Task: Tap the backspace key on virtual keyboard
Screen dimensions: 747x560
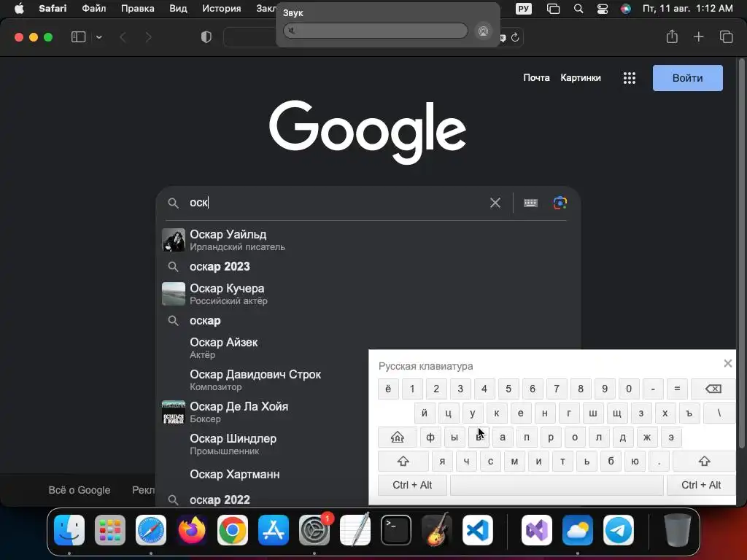Action: click(713, 389)
